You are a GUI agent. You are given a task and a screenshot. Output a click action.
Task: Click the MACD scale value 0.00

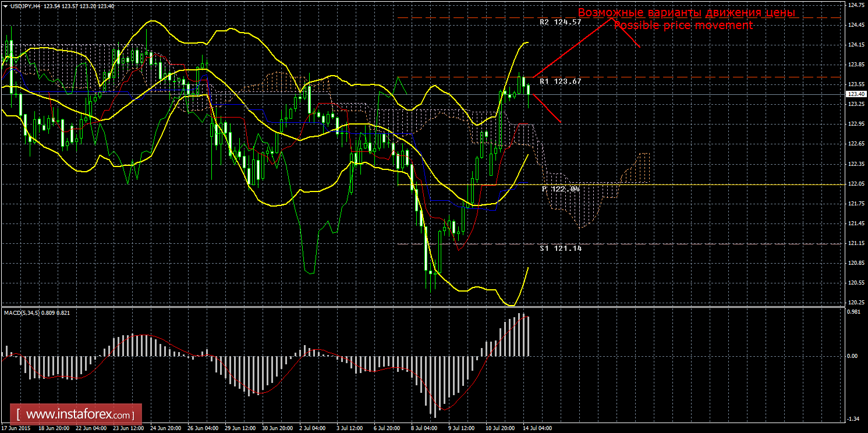point(853,356)
